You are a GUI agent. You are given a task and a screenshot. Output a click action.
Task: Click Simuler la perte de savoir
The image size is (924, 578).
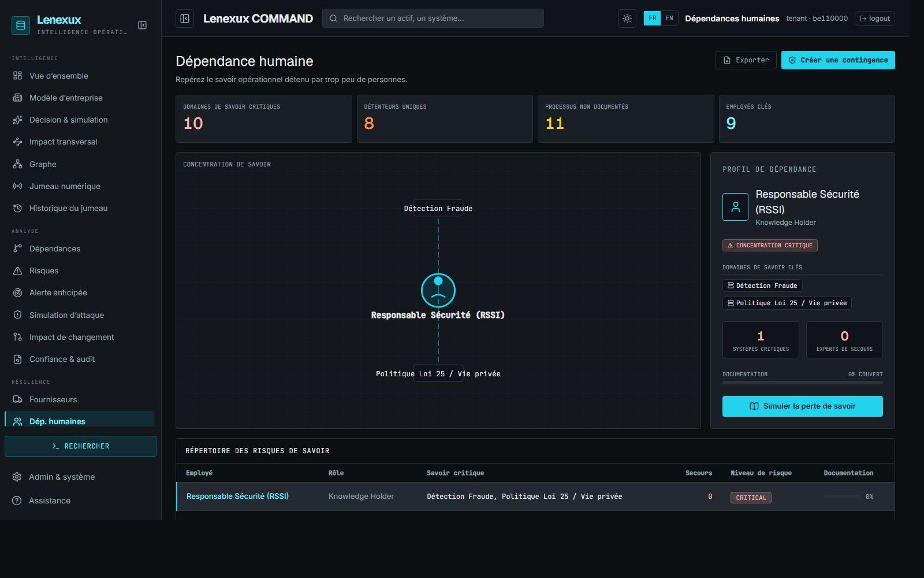[802, 406]
